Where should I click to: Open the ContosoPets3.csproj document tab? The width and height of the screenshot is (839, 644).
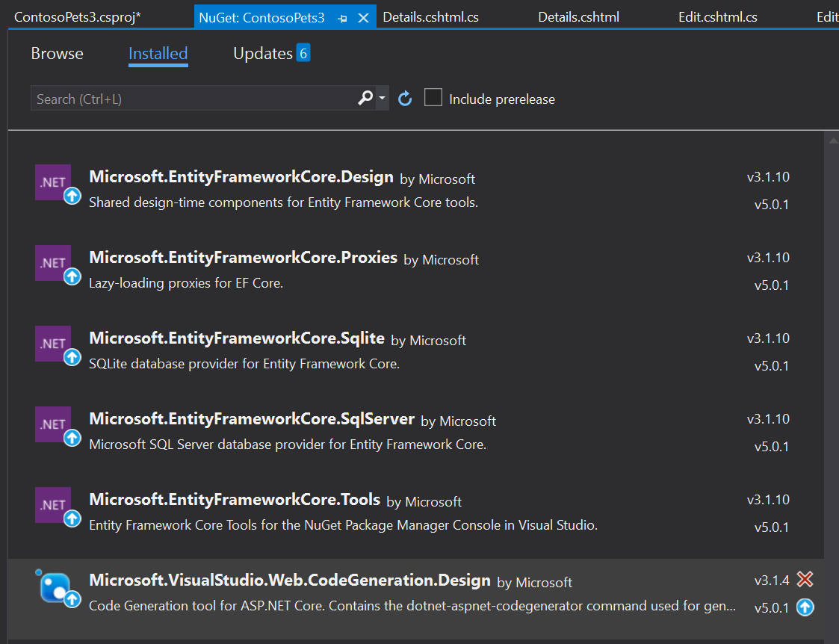click(x=78, y=17)
